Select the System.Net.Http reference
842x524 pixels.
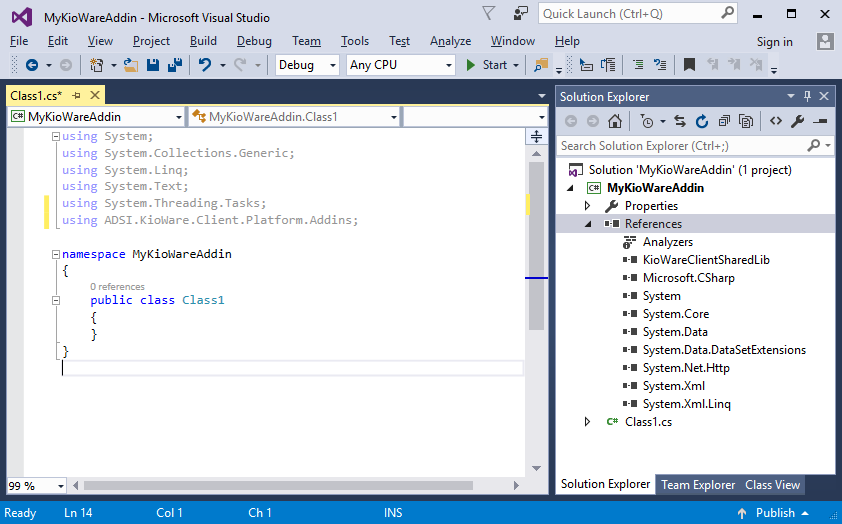click(686, 368)
